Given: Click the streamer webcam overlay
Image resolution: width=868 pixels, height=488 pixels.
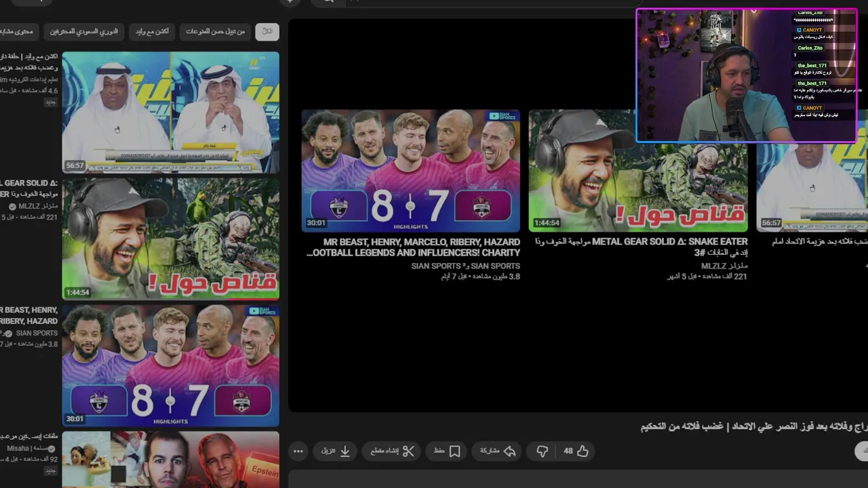Looking at the screenshot, I should 746,75.
